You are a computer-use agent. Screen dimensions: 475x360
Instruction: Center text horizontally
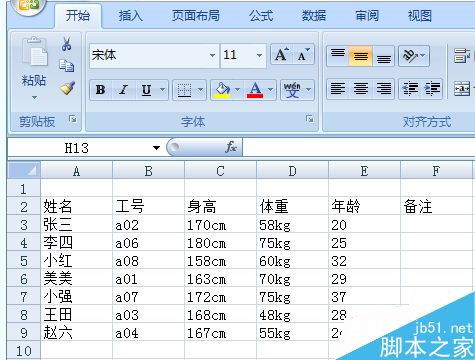(361, 89)
